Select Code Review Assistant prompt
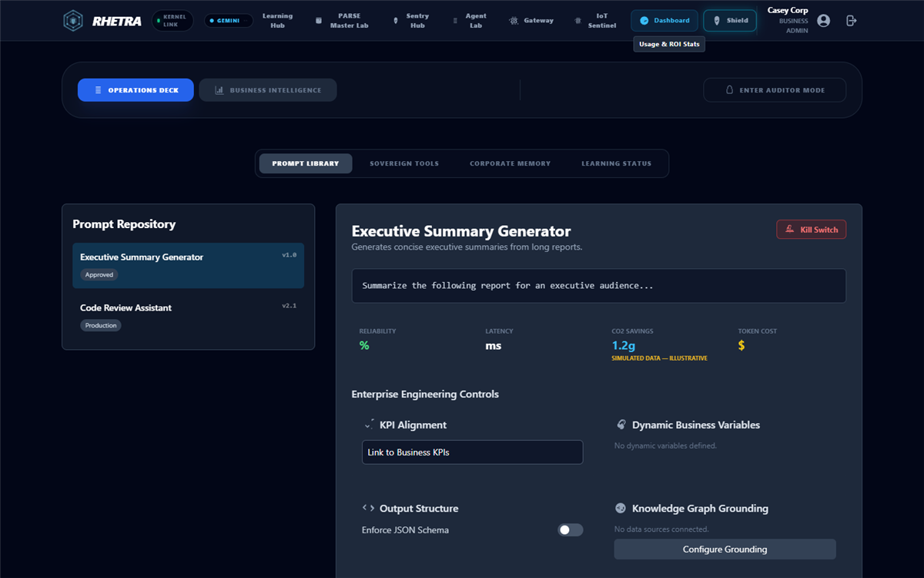 (188, 316)
